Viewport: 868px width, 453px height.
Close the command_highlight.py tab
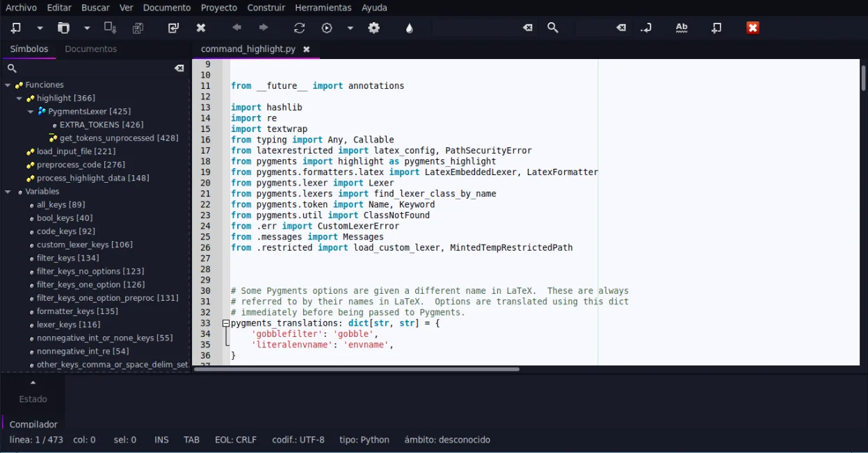306,50
